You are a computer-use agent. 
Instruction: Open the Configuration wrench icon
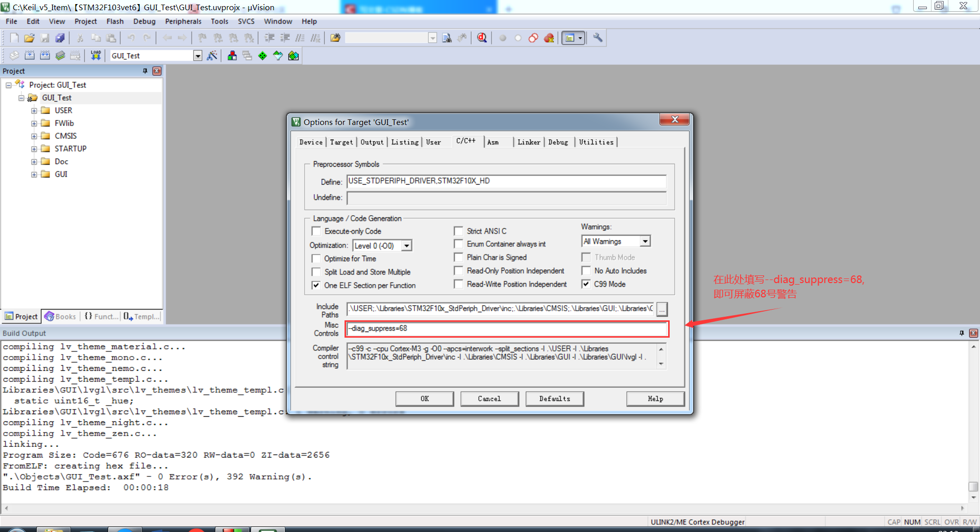tap(597, 37)
